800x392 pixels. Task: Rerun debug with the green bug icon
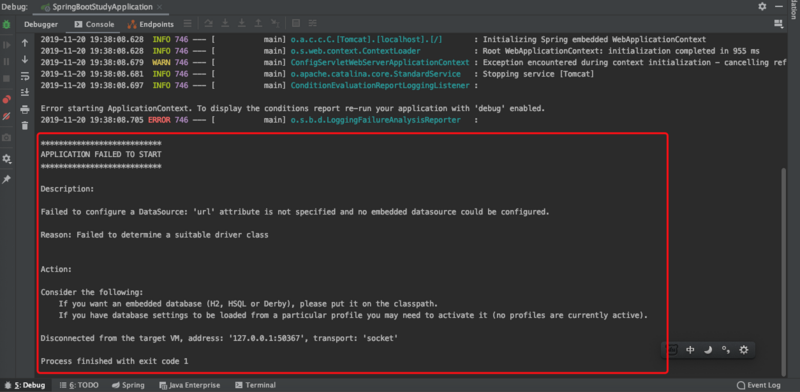click(7, 24)
